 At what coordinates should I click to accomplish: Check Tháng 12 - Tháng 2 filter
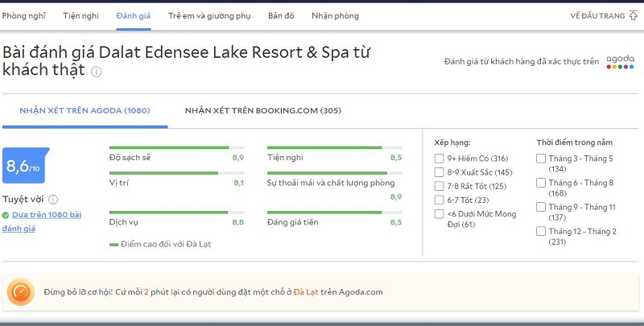[541, 231]
